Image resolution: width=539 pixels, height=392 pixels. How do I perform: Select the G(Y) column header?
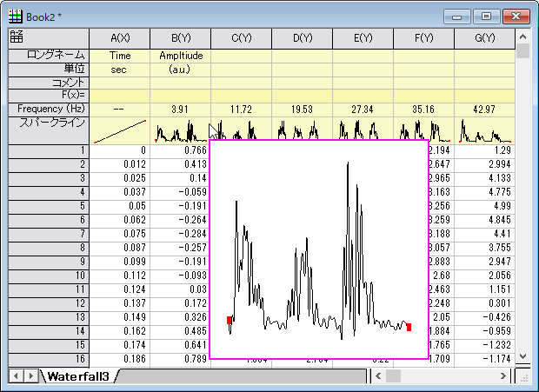(x=485, y=38)
